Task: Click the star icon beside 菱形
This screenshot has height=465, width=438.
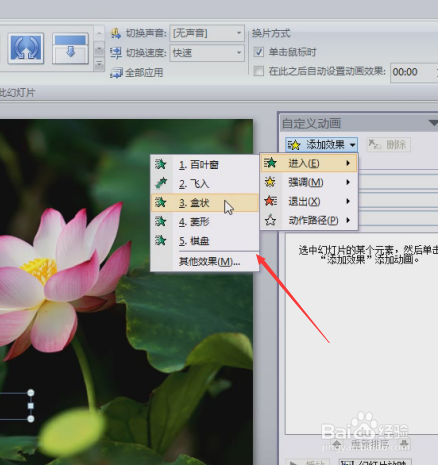Action: (161, 221)
